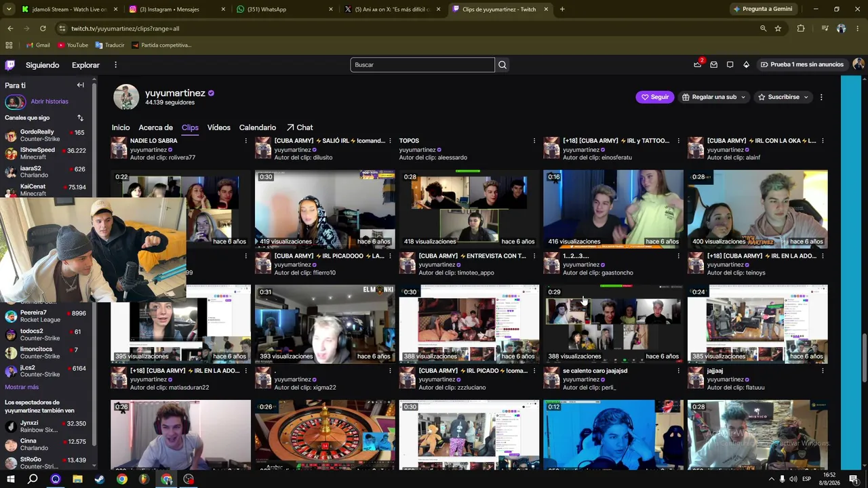Open the Prime loot crown icon

point(697,64)
